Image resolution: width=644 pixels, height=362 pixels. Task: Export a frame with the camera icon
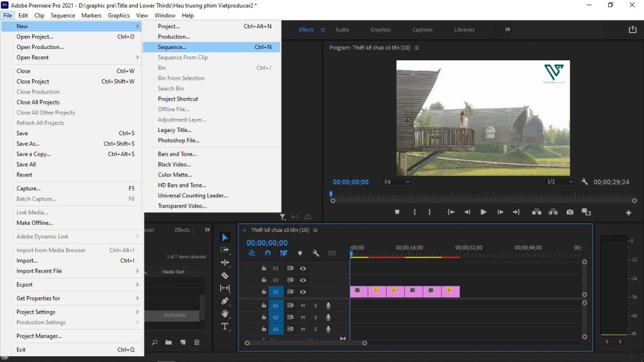tap(570, 212)
